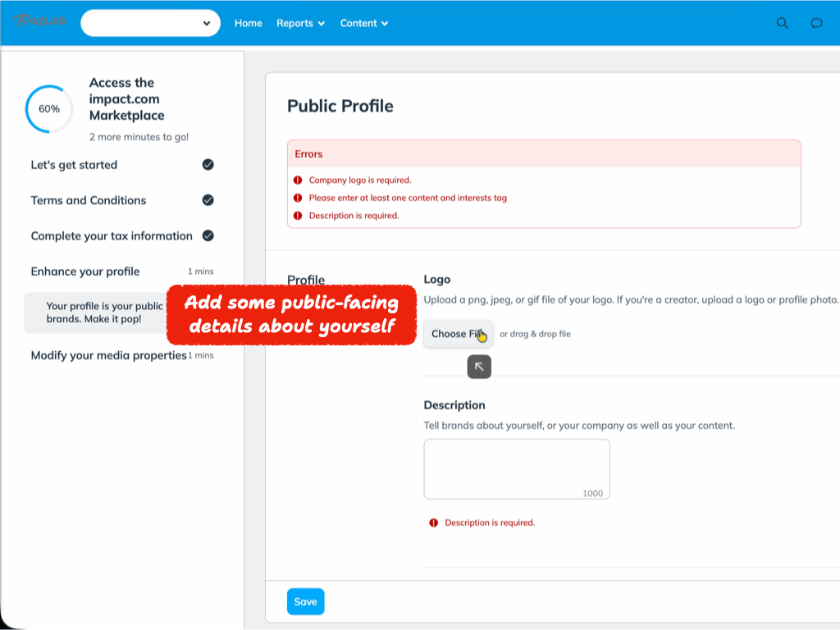This screenshot has width=840, height=630.
Task: Open the search magnifying glass icon
Action: pos(782,23)
